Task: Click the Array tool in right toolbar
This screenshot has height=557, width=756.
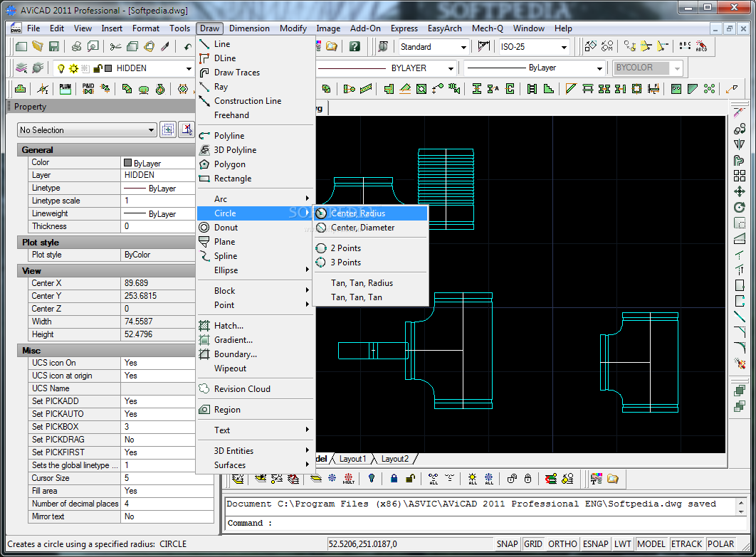Action: [739, 176]
